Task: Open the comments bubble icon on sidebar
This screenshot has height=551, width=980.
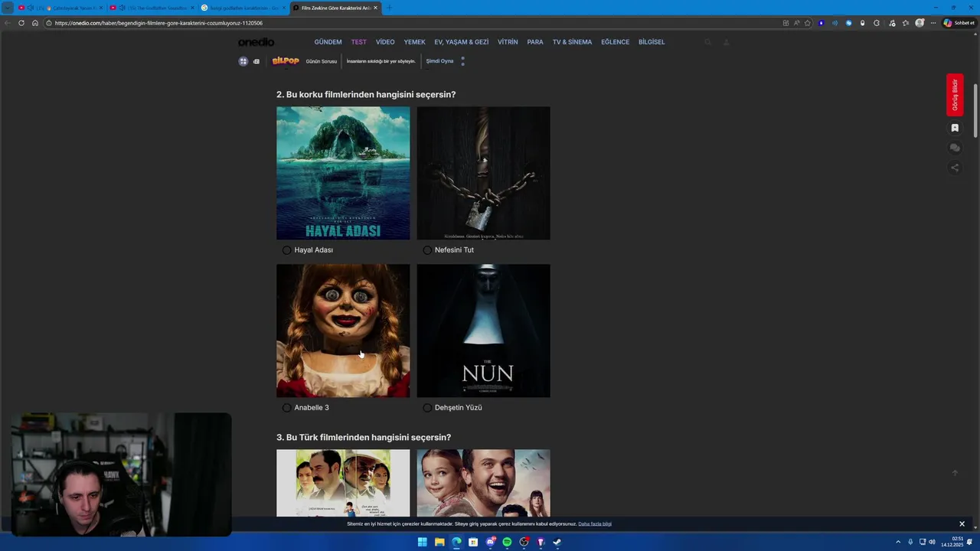Action: click(x=955, y=148)
